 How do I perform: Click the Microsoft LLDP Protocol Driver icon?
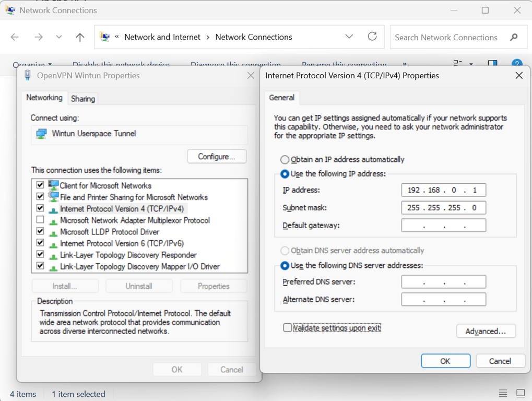click(x=53, y=233)
